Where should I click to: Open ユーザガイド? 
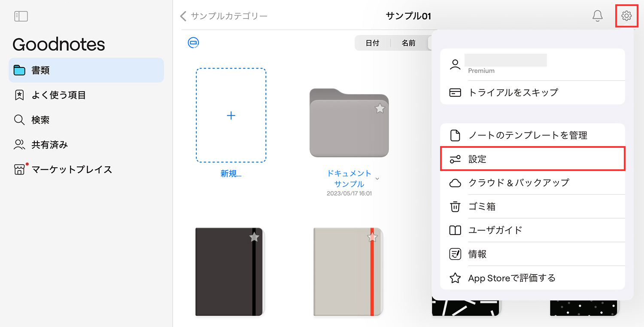pyautogui.click(x=532, y=230)
